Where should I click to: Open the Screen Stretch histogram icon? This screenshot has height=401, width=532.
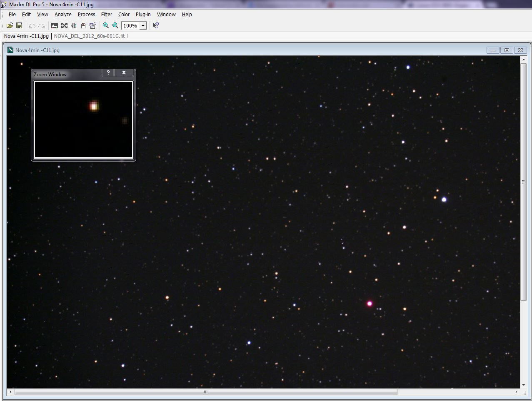55,25
